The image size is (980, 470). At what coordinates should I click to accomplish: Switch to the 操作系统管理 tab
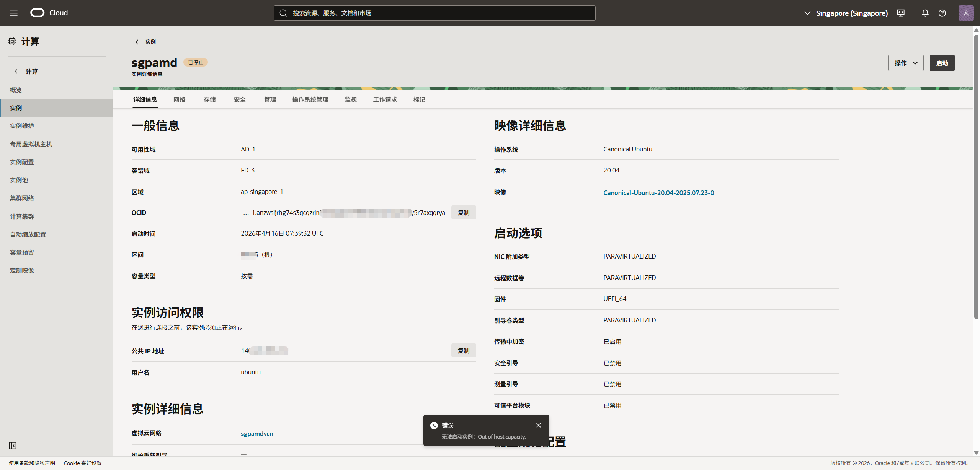pos(310,99)
